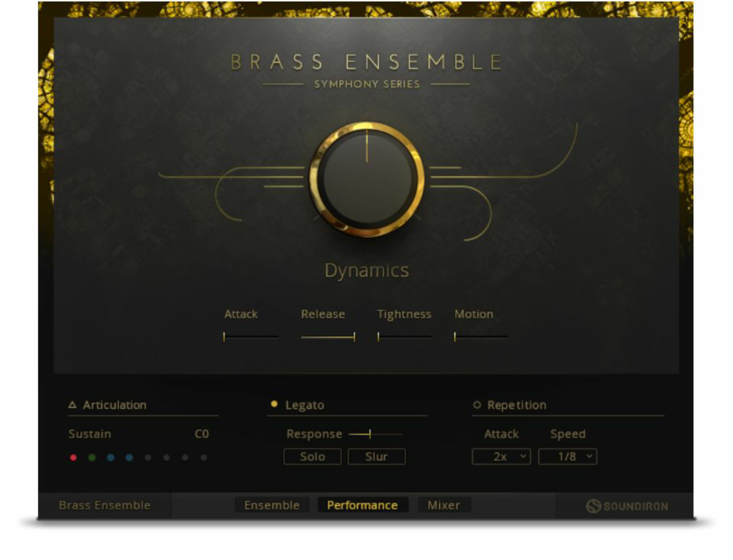Open the Repetition Attack 2x dropdown
The image size is (733, 560).
(x=502, y=457)
